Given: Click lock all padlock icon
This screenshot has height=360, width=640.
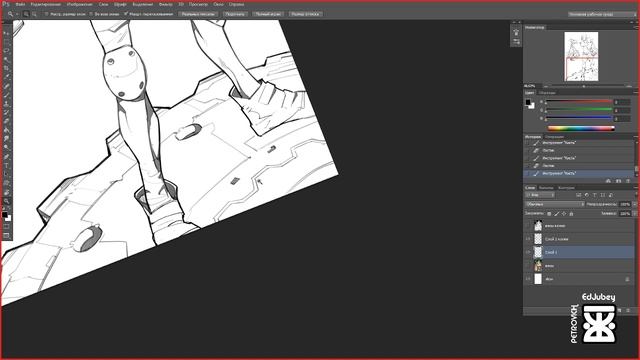Looking at the screenshot, I should coord(571,213).
